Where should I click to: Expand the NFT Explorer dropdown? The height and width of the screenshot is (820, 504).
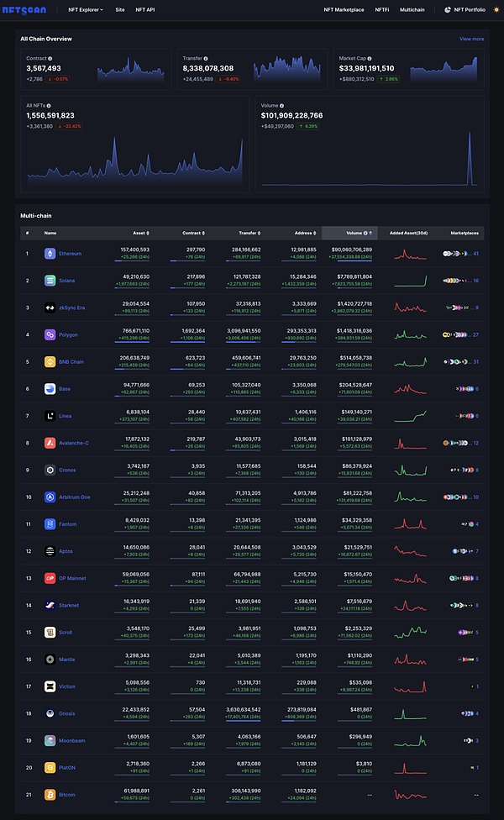point(86,9)
